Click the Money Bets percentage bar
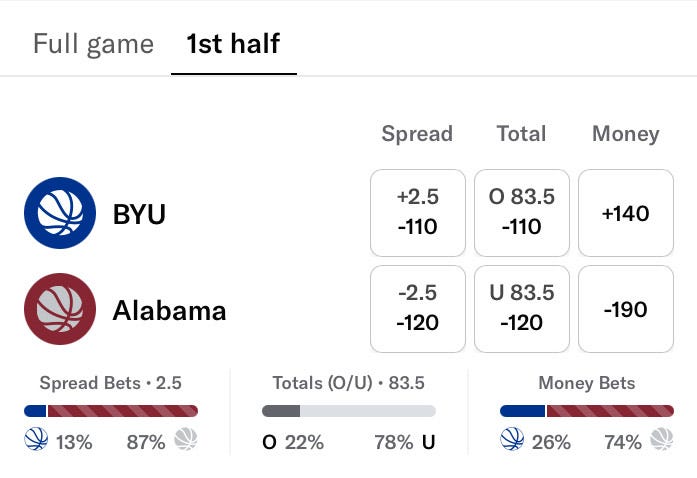Screen dimensions: 697x478 587,411
